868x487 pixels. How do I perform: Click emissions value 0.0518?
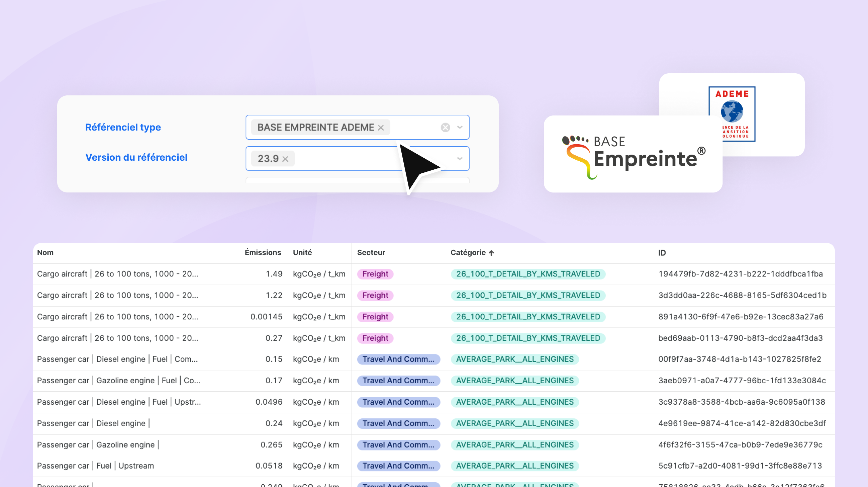click(269, 466)
